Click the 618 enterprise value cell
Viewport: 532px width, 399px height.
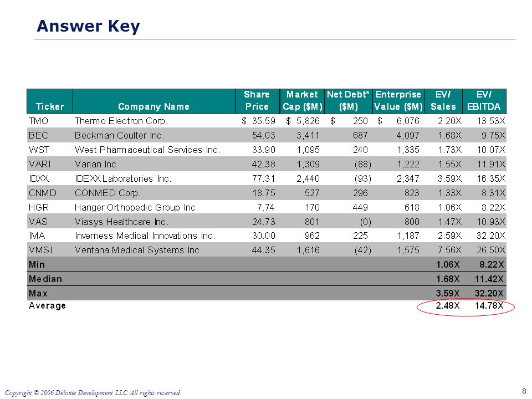pos(412,207)
